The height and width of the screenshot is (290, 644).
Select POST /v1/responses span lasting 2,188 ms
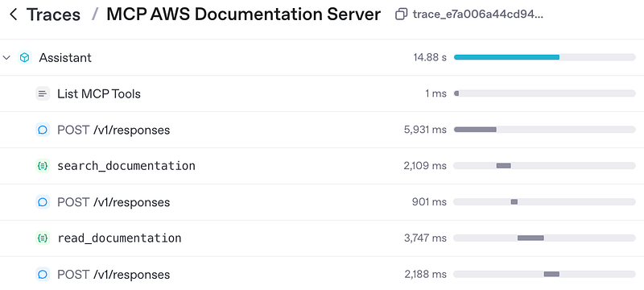click(114, 275)
